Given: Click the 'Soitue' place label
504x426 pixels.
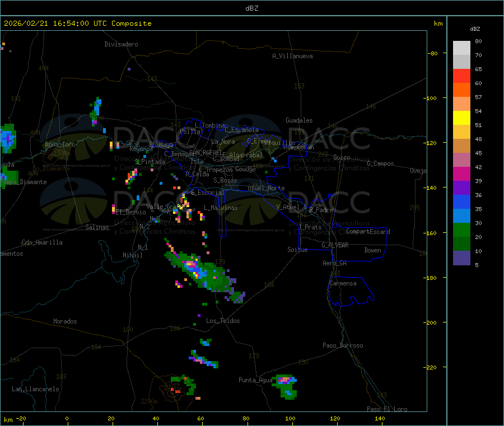Looking at the screenshot, I should [x=298, y=250].
